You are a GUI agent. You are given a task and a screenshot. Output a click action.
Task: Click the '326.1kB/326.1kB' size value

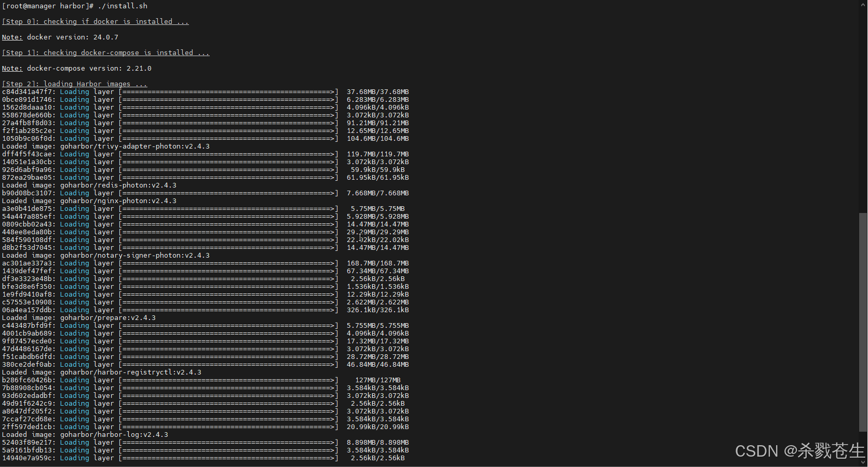tap(378, 310)
